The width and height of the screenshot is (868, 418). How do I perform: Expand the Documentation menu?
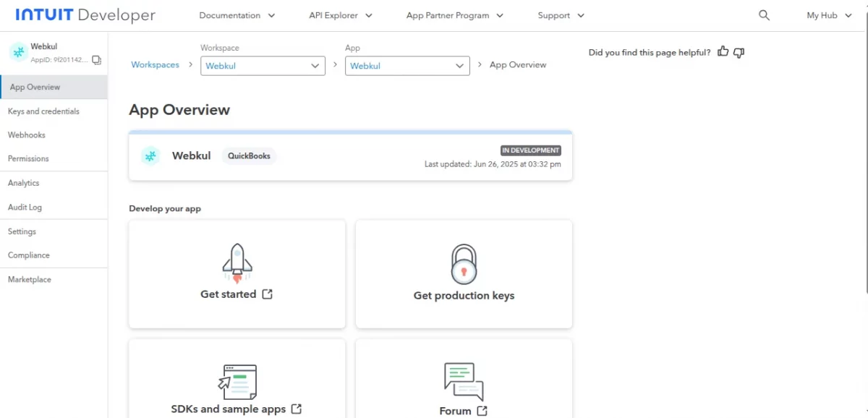pos(237,15)
